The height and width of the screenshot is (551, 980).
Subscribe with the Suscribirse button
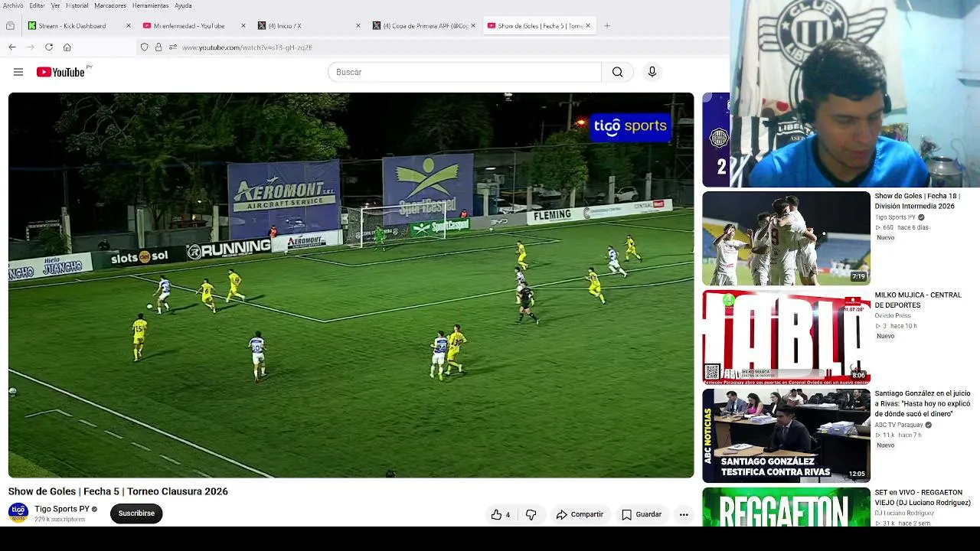136,514
